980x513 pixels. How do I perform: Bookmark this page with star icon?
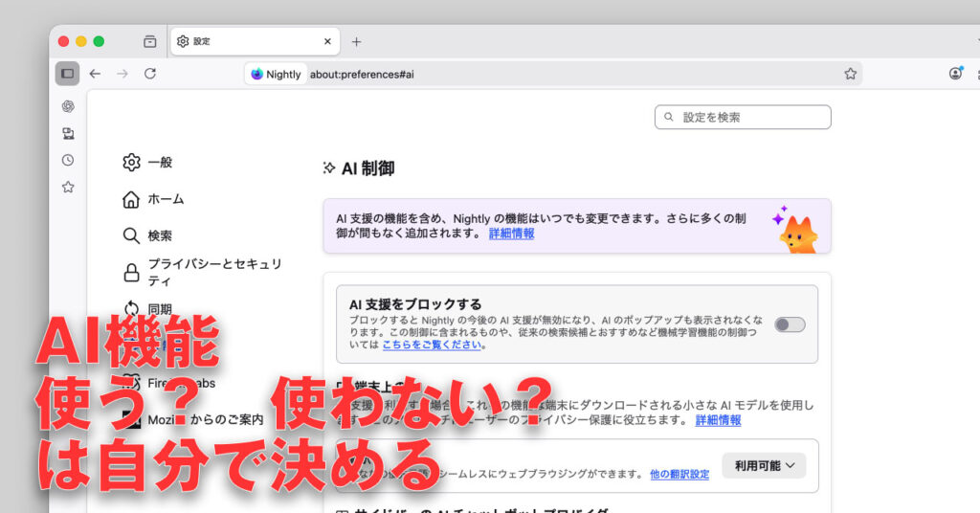[850, 74]
